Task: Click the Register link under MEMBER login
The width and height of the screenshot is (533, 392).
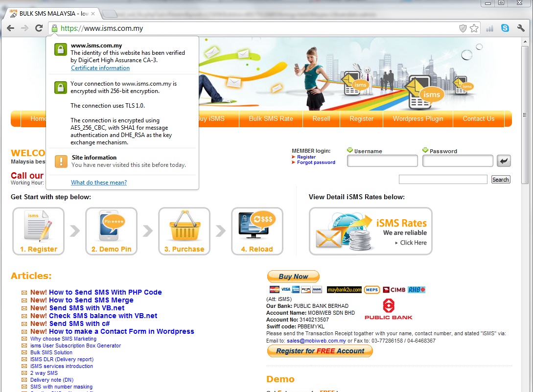Action: click(x=306, y=157)
